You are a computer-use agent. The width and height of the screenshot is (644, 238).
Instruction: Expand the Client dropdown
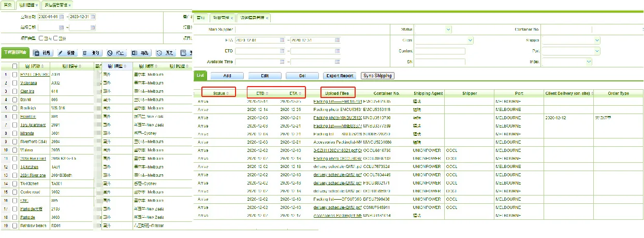tap(470, 40)
